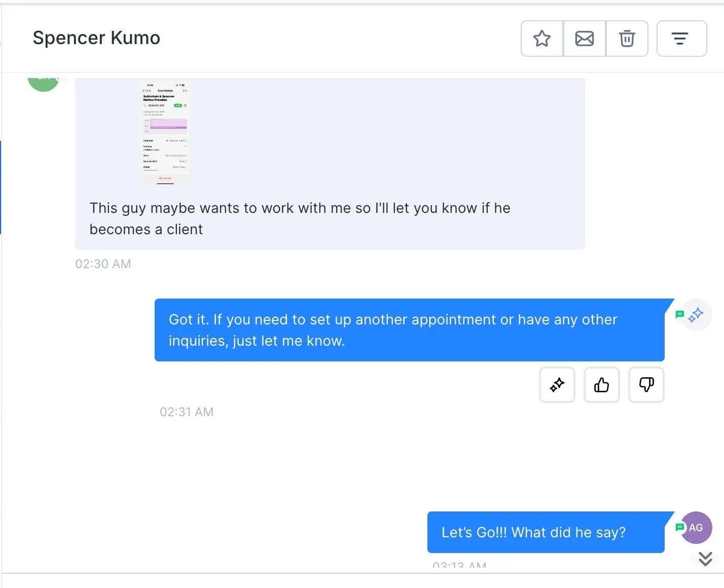Click the Spencer Kumo contact name
724x588 pixels.
[96, 38]
